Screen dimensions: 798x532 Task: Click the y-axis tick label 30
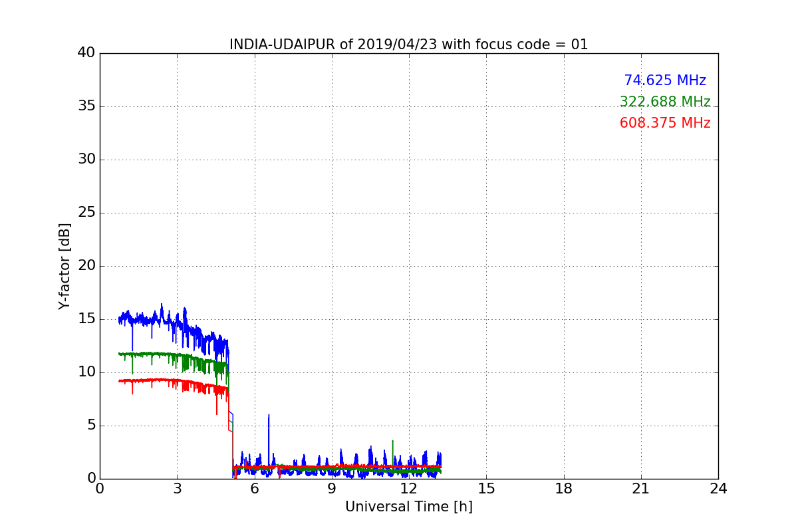pyautogui.click(x=86, y=160)
